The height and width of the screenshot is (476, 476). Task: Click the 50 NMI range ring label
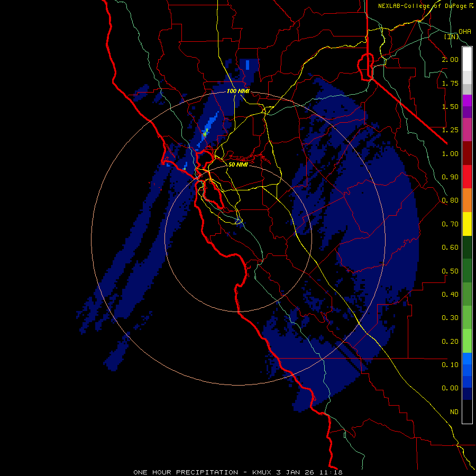[x=238, y=164]
